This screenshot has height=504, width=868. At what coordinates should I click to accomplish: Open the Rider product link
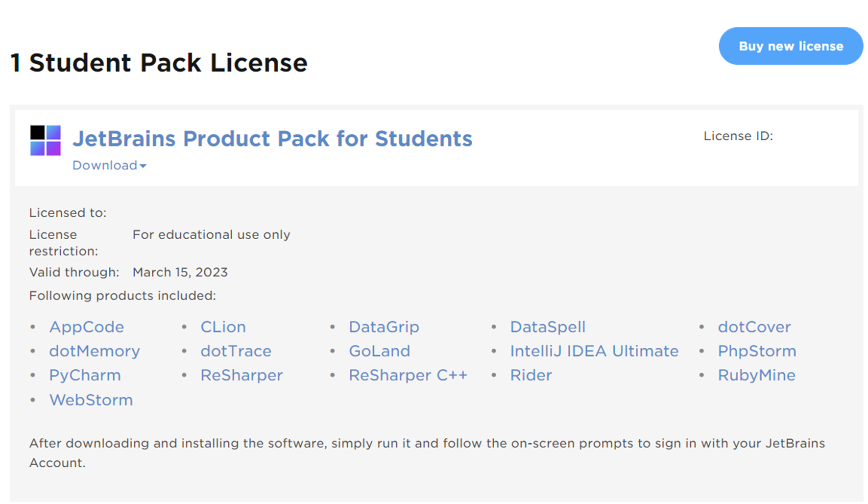pyautogui.click(x=531, y=376)
